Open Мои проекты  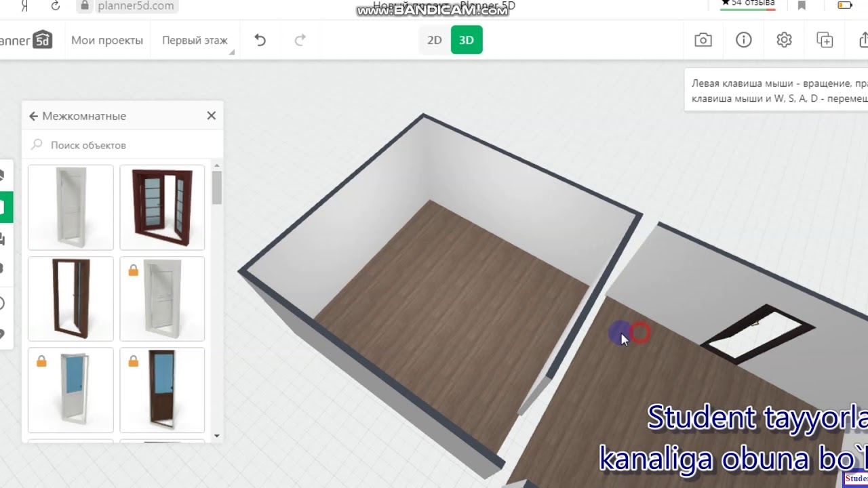[107, 41]
